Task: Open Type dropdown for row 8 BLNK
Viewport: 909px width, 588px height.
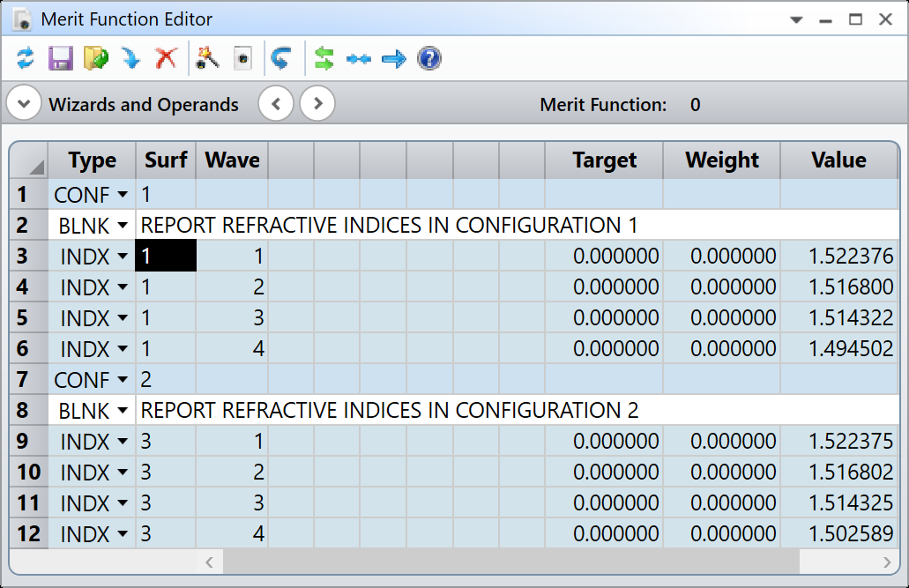Action: point(123,412)
